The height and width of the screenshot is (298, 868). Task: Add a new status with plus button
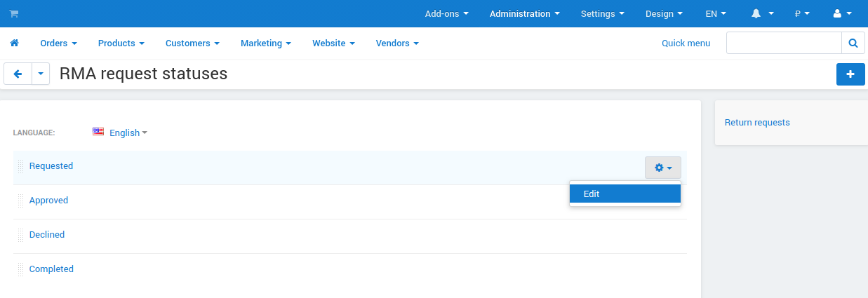pos(850,74)
